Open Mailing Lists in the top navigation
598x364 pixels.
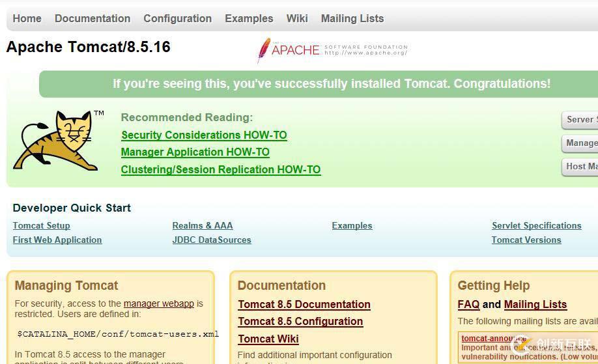(x=352, y=18)
